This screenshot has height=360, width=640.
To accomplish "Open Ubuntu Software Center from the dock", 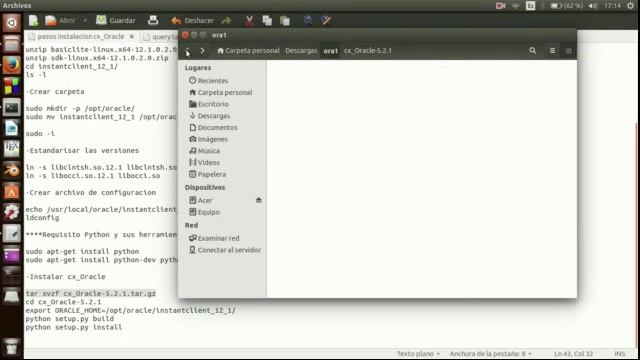I will pyautogui.click(x=11, y=191).
